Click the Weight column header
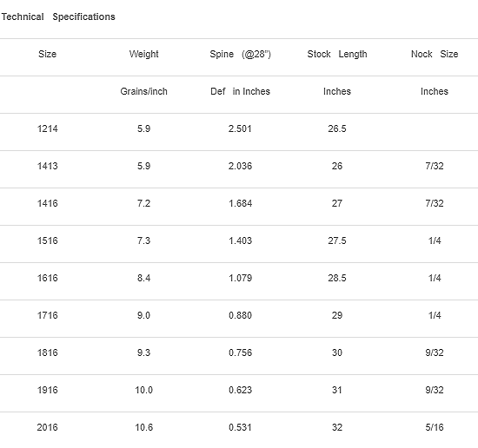Image resolution: width=478 pixels, height=448 pixels. [143, 54]
